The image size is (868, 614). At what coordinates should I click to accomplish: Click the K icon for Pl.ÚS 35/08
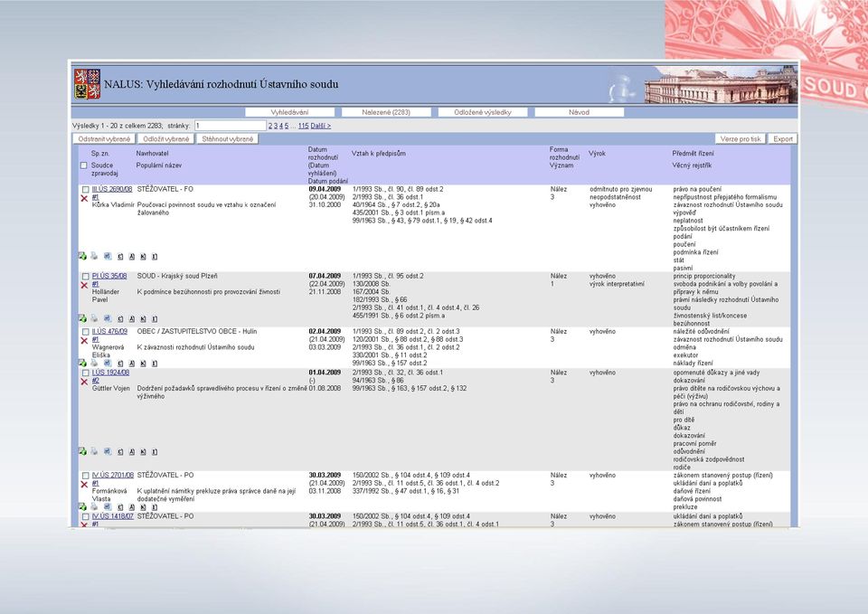point(143,319)
